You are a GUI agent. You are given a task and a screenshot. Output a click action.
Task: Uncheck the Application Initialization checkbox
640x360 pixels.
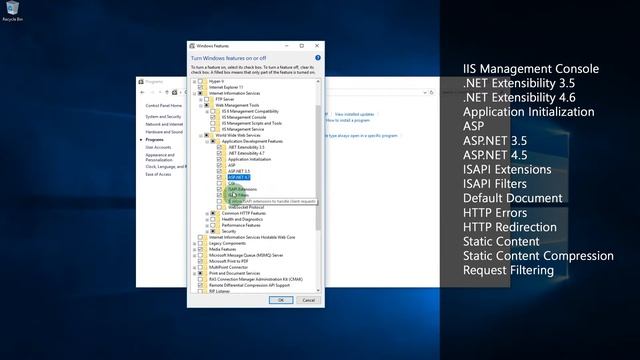pos(219,159)
